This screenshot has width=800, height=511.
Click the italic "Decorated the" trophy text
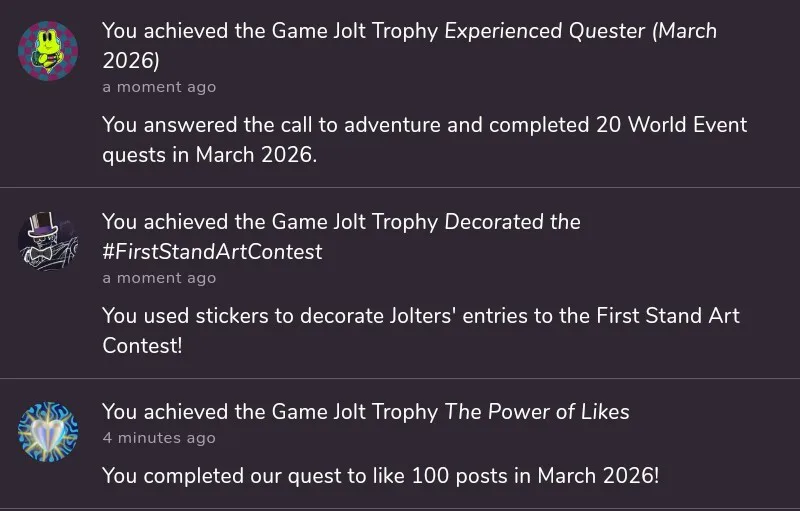[512, 222]
